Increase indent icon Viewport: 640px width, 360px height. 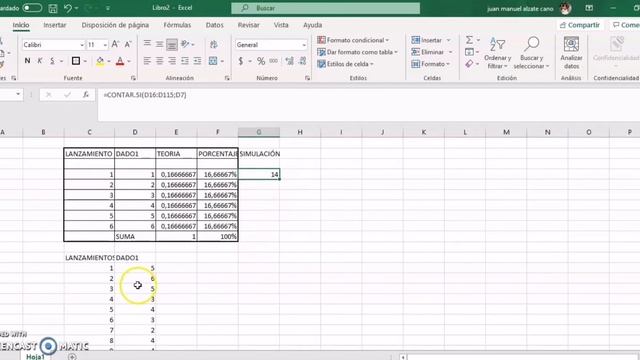197,61
